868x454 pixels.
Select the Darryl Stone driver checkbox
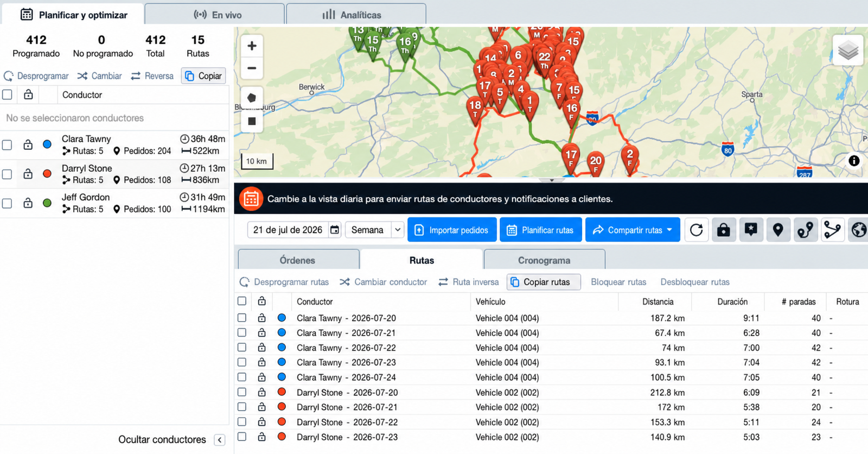pyautogui.click(x=7, y=174)
